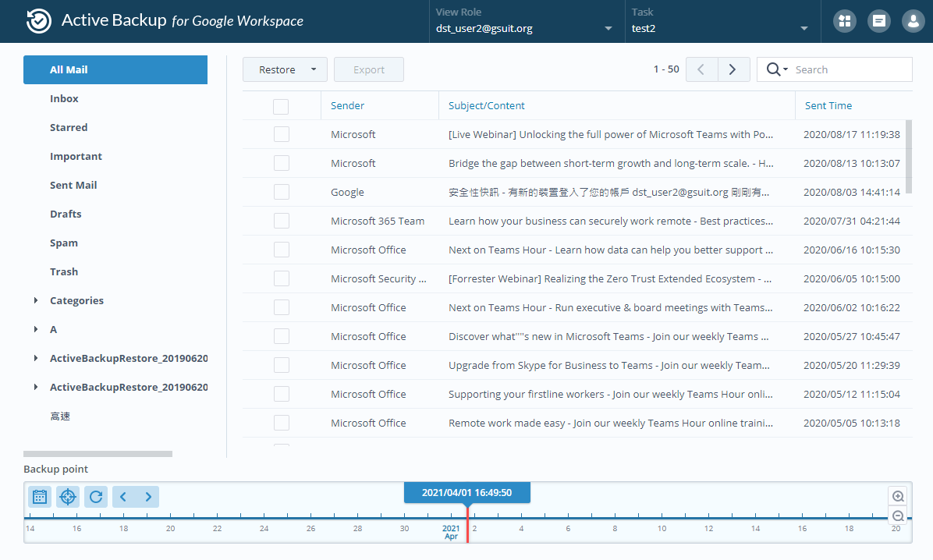Viewport: 933px width, 560px height.
Task: Open the applications grid menu in header
Action: (x=844, y=21)
